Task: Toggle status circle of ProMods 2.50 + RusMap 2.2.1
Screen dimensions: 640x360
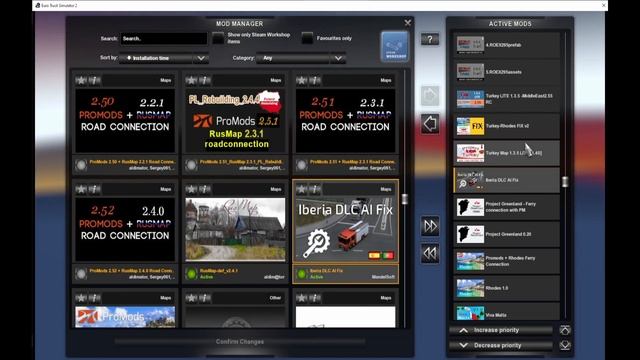Action: (x=81, y=165)
